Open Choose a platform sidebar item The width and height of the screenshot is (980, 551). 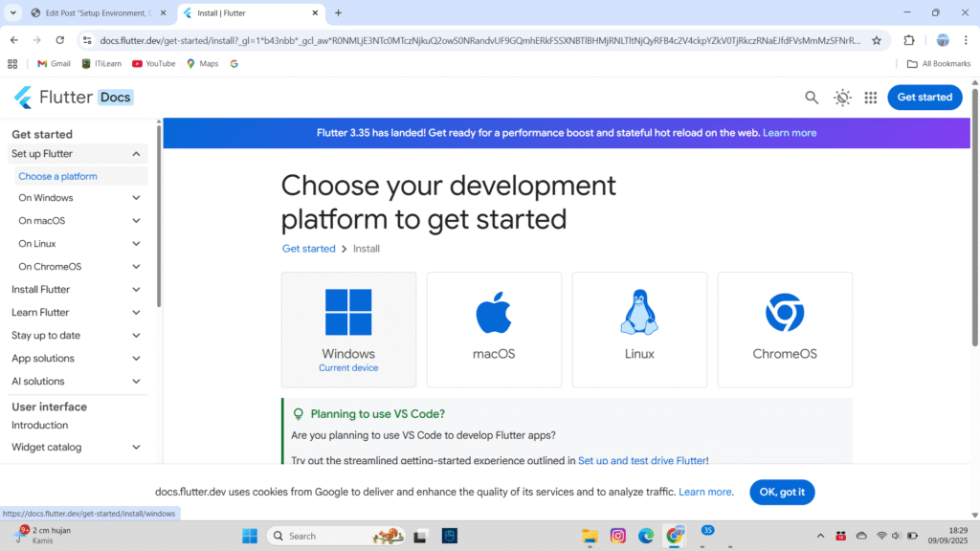57,176
